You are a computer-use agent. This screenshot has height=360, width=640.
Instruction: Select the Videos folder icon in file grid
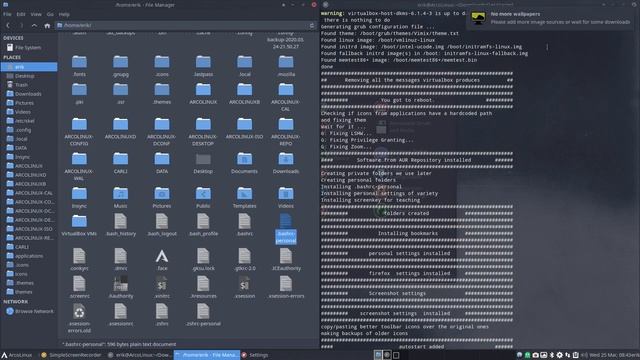(x=286, y=194)
